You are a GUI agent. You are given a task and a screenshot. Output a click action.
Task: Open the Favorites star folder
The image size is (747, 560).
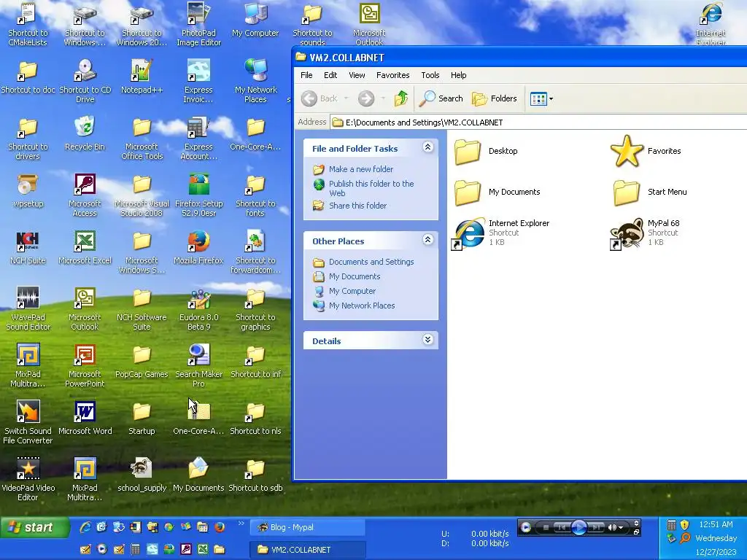point(646,151)
